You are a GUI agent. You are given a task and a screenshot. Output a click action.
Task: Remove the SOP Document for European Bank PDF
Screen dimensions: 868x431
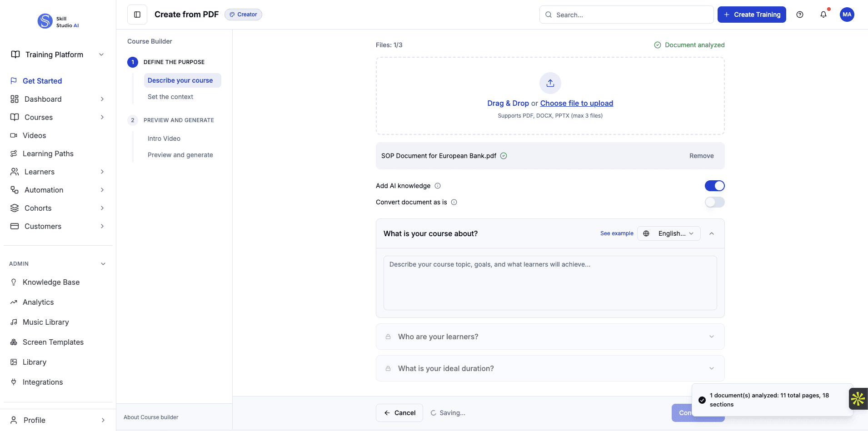coord(701,155)
